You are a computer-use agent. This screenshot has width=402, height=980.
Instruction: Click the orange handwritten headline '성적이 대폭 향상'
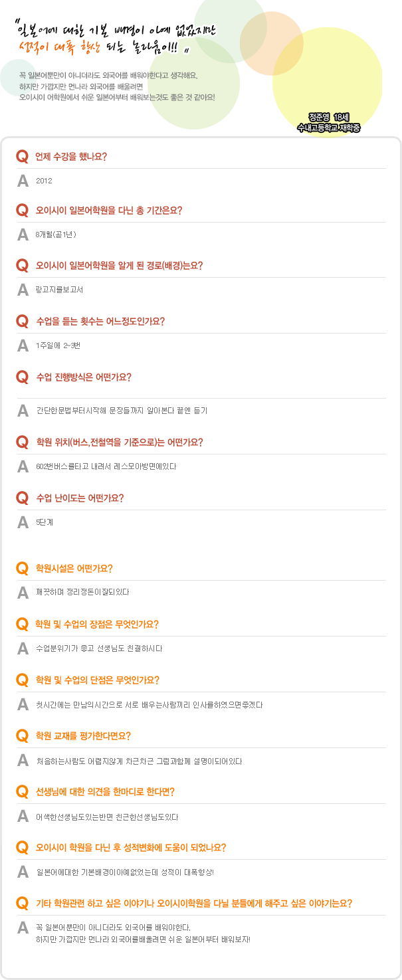[x=66, y=48]
